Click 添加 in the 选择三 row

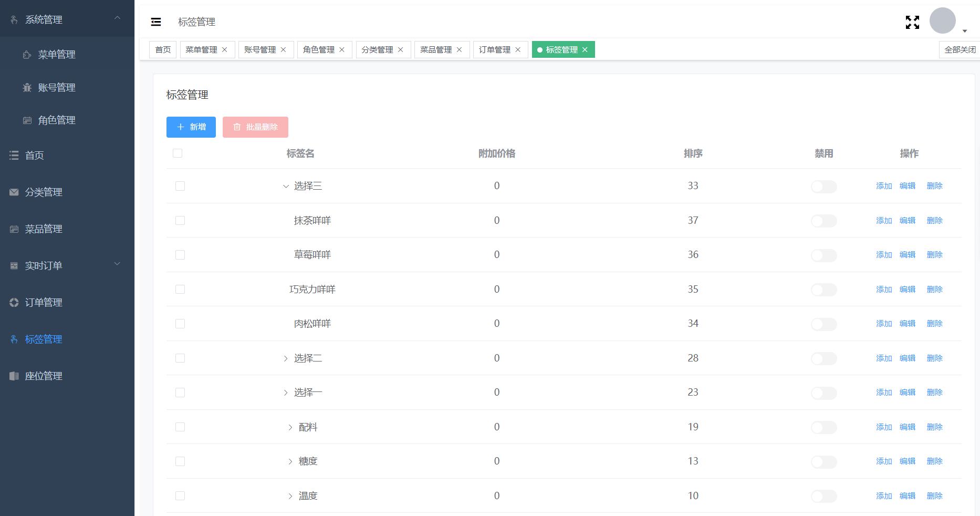(x=884, y=186)
